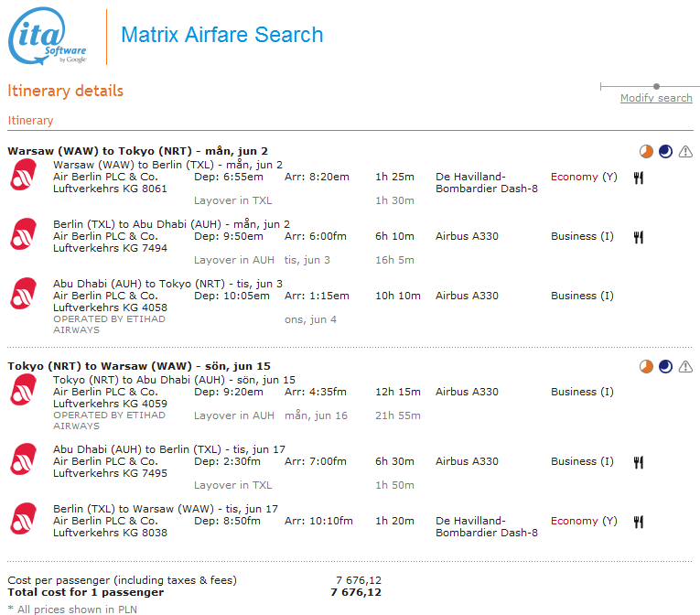
Task: Click 'ons, jun 4' arrival date
Action: (x=311, y=319)
